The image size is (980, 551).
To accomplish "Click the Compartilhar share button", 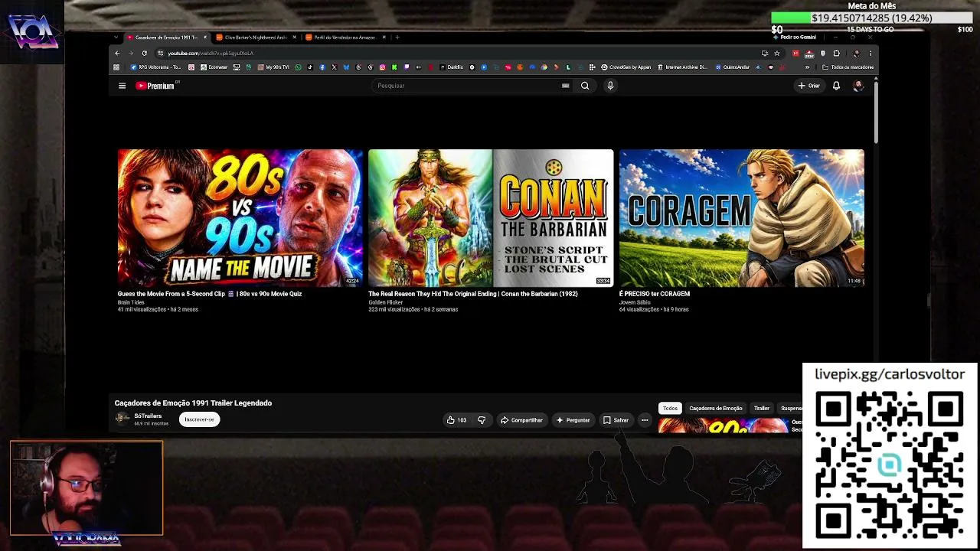I will [521, 420].
